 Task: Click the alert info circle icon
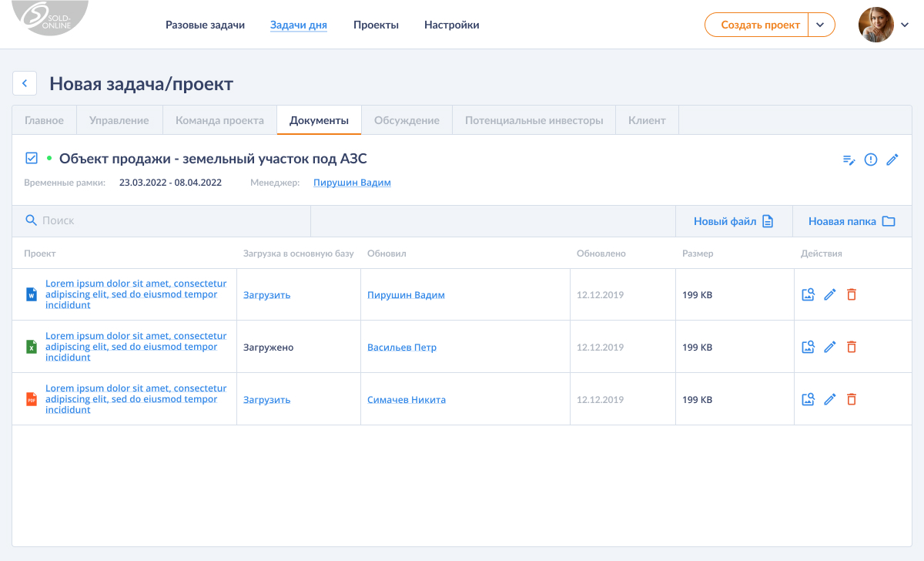click(871, 160)
